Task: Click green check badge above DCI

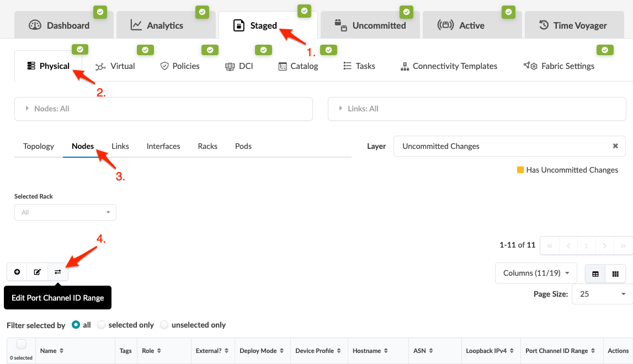Action: pos(264,50)
